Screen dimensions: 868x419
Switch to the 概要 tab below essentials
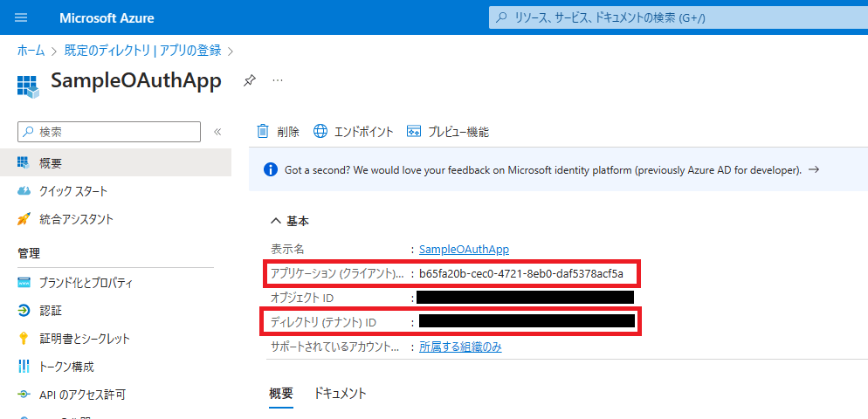coord(281,394)
